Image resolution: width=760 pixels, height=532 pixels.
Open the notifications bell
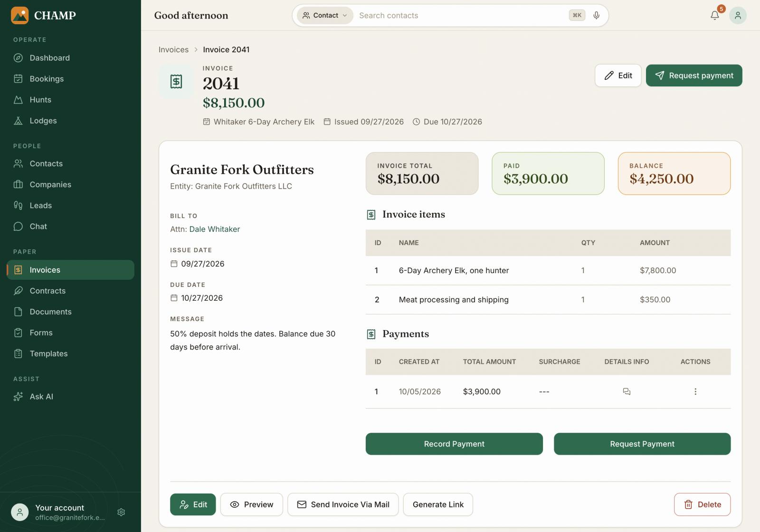coord(714,16)
